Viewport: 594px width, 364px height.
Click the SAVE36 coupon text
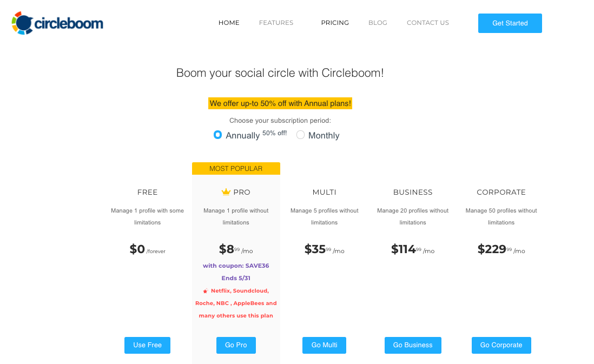[236, 266]
